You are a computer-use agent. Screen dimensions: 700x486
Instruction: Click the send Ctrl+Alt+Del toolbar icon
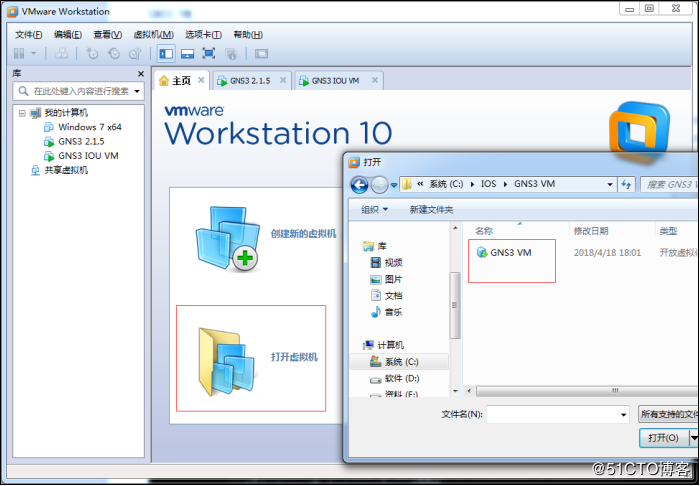coord(61,54)
